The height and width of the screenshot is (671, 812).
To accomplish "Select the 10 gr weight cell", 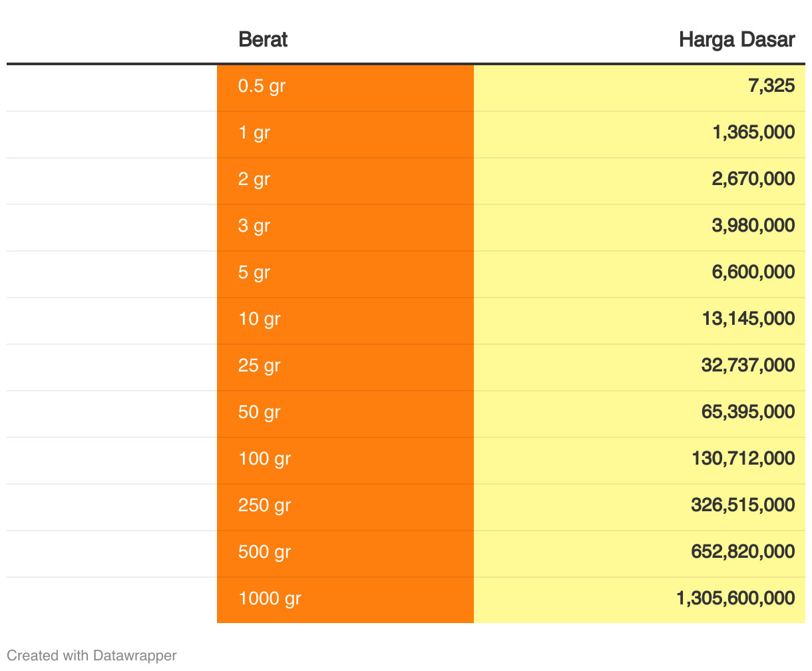I will click(x=259, y=319).
